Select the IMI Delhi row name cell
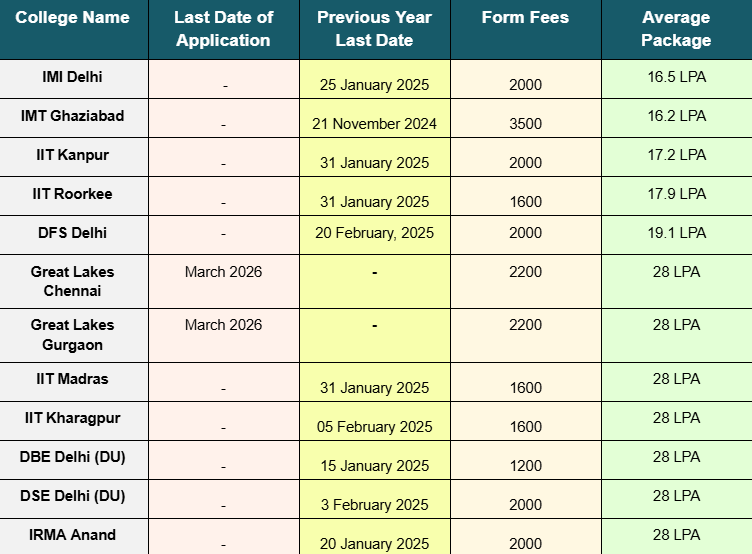Image resolution: width=752 pixels, height=554 pixels. (72, 77)
